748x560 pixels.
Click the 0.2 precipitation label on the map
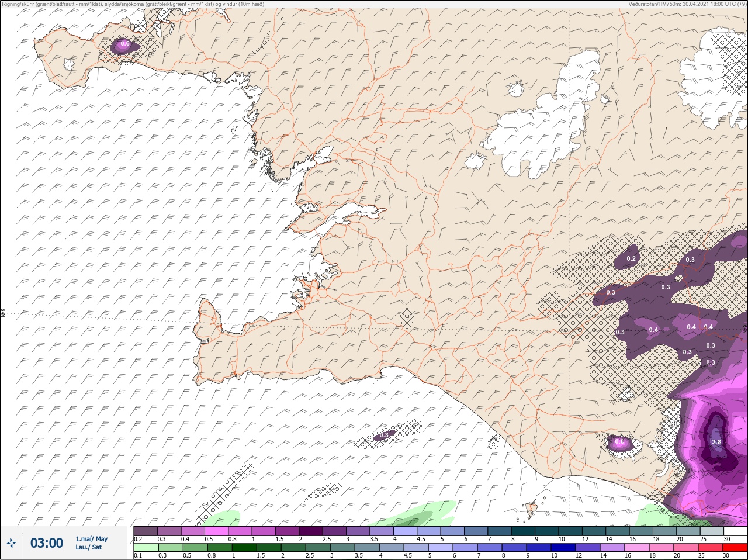point(631,258)
